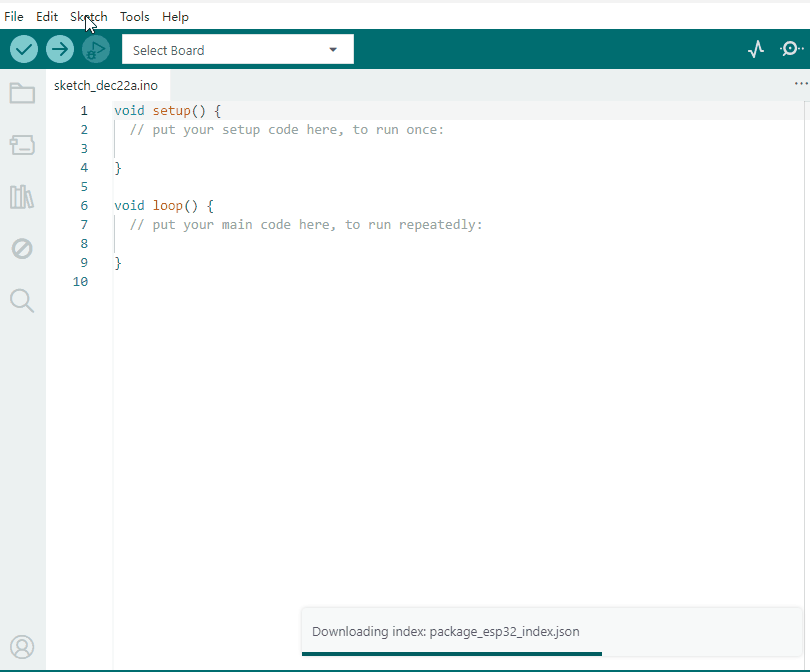This screenshot has height=672, width=810.
Task: Click line number 5 in gutter
Action: coord(84,186)
